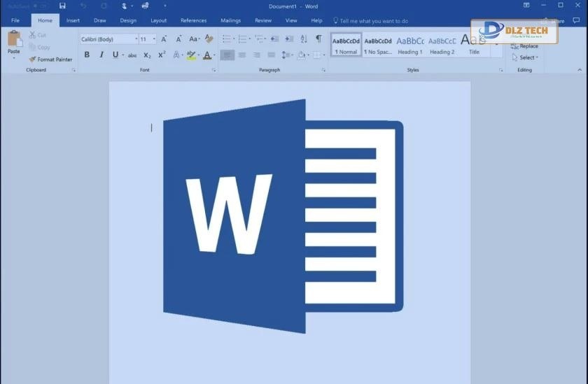Click the text highlight color button
Image resolution: width=588 pixels, height=384 pixels.
[x=191, y=55]
